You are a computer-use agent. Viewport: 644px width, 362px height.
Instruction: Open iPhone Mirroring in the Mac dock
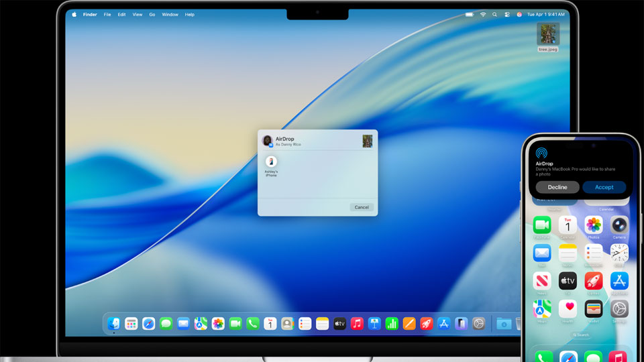tap(461, 324)
